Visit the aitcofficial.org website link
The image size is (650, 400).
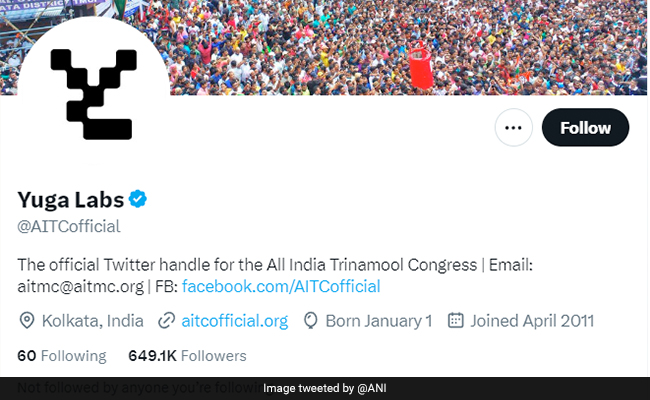coord(235,321)
